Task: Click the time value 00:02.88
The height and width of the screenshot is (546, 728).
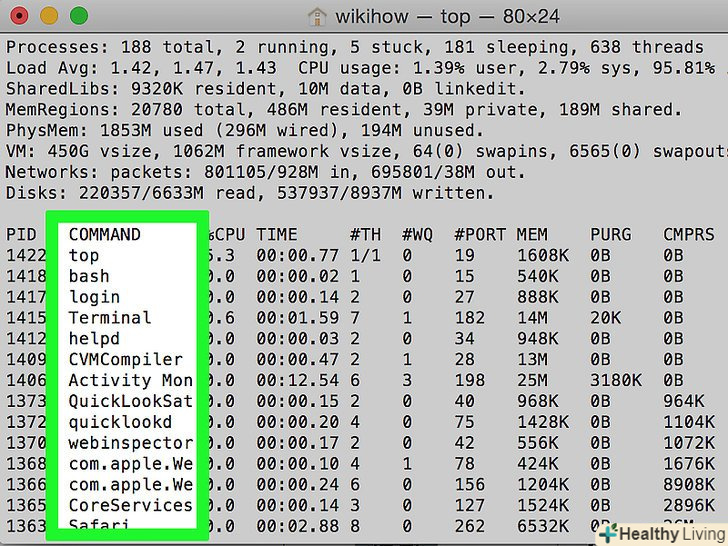Action: [298, 526]
